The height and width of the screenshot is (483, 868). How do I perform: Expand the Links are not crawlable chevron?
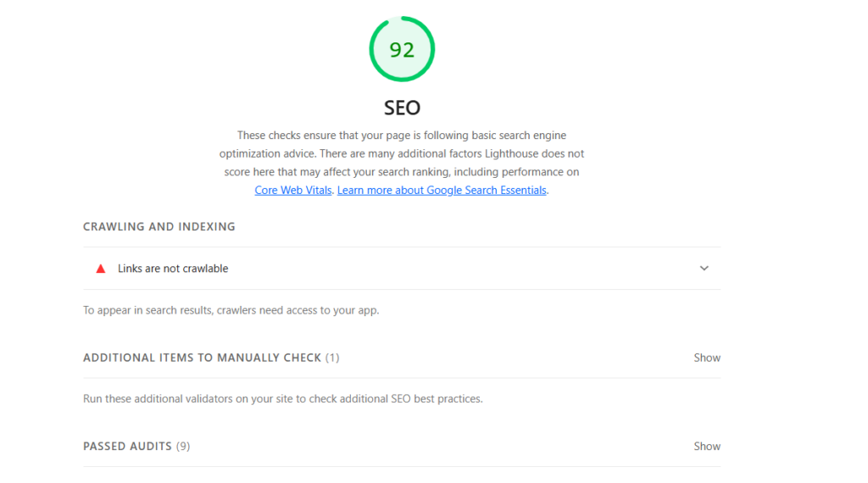704,269
